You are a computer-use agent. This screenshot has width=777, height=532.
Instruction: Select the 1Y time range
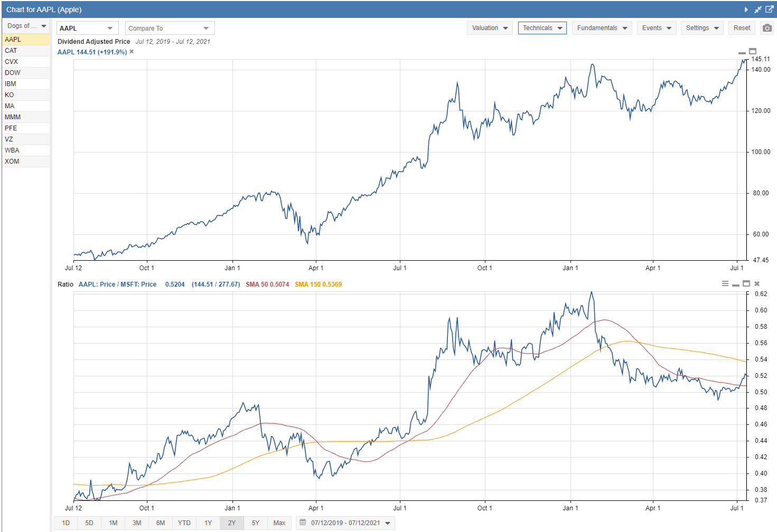[x=208, y=523]
